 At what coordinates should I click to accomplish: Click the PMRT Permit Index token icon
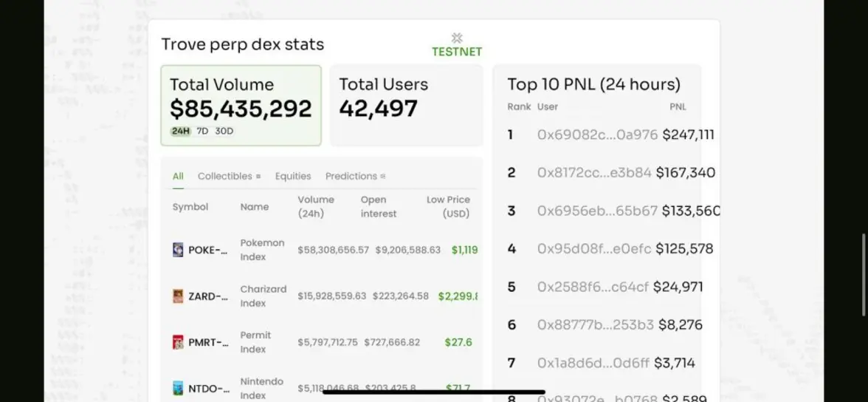tap(178, 342)
